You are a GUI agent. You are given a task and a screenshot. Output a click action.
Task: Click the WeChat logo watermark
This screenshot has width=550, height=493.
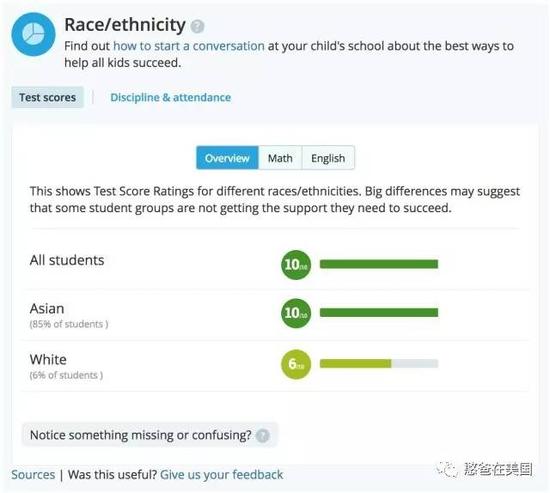[x=447, y=469]
